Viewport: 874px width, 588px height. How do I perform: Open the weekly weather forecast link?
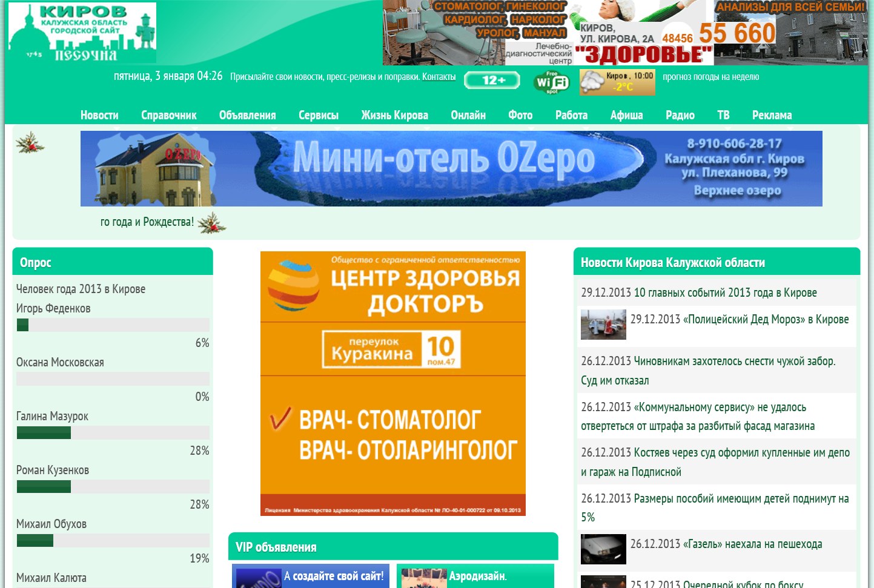pyautogui.click(x=710, y=77)
